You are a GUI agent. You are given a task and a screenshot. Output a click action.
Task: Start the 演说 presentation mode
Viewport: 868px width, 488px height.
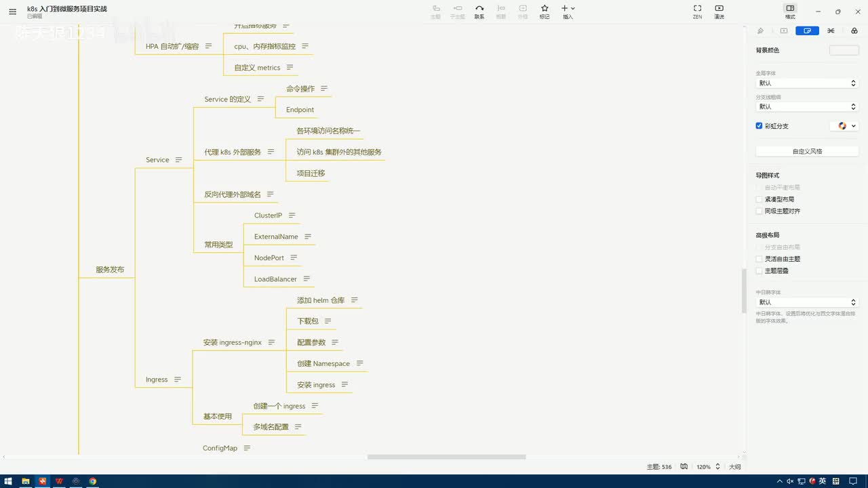pyautogui.click(x=719, y=12)
